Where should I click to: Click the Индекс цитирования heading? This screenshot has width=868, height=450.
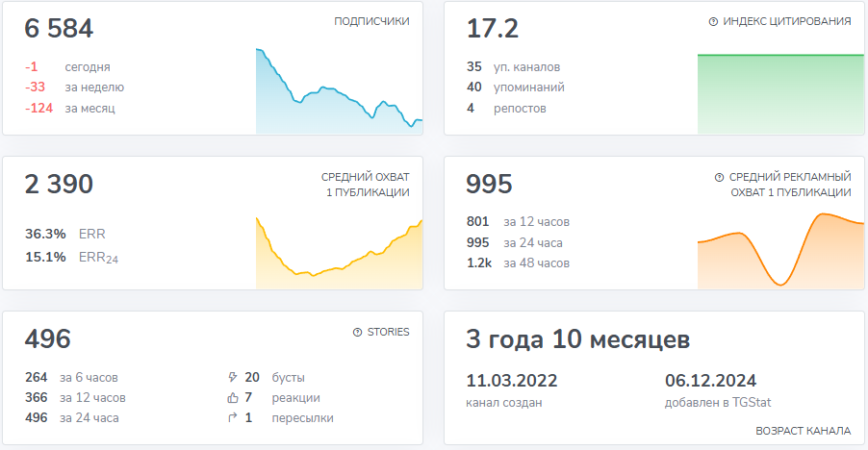point(786,21)
